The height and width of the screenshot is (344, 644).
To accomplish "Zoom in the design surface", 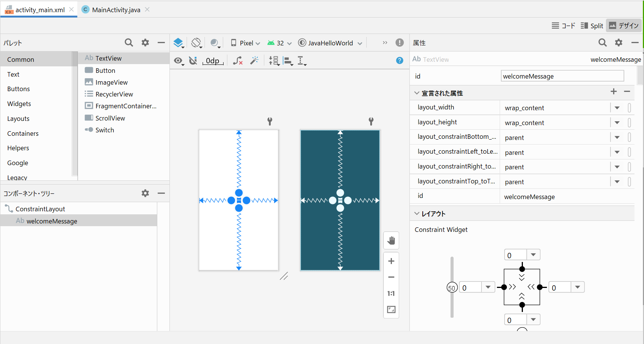I will [391, 261].
